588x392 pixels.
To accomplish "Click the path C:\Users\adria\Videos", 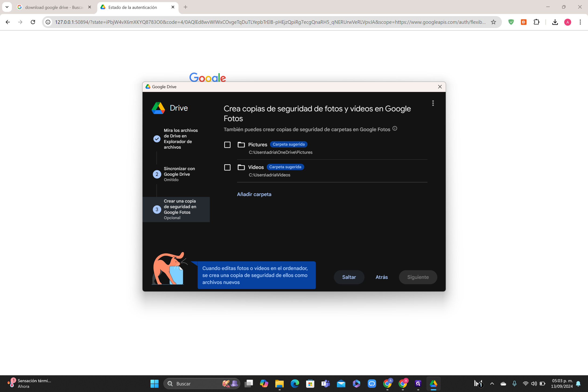I will coord(269,175).
